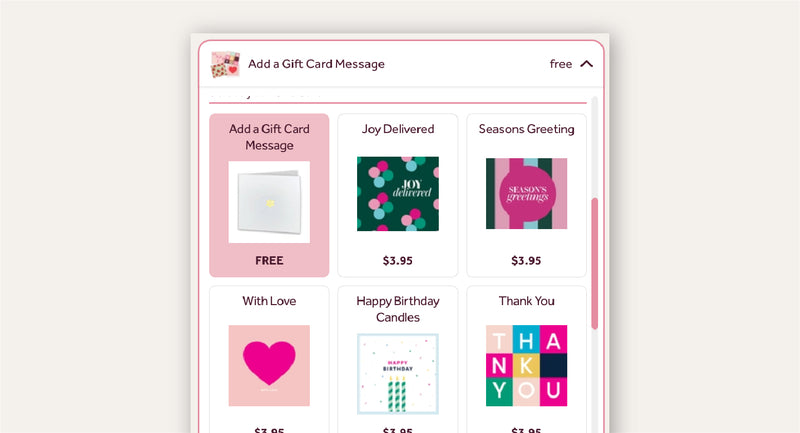This screenshot has width=800, height=433.
Task: Click the Happy Birthday Candles card title
Action: click(x=397, y=309)
